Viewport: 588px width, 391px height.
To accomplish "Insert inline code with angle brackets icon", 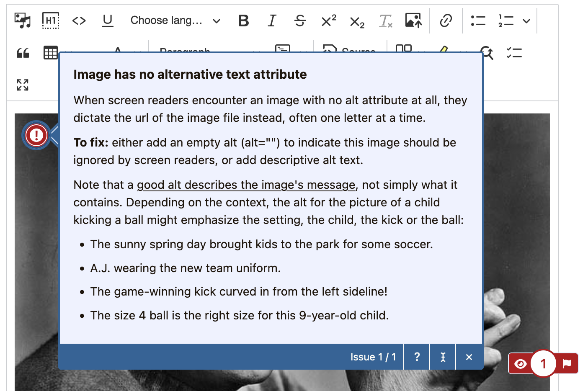I will pos(79,20).
